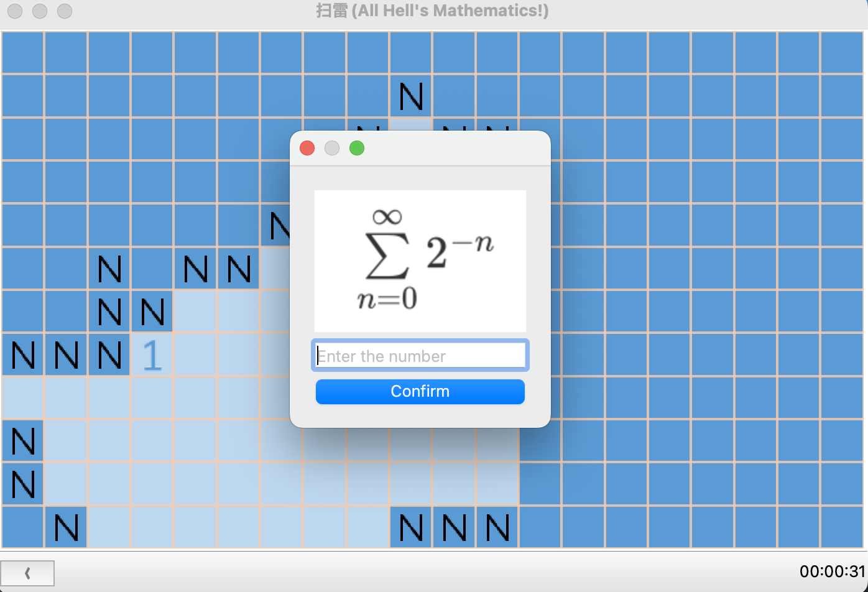Click the back arrow button at bottom left

[x=27, y=573]
